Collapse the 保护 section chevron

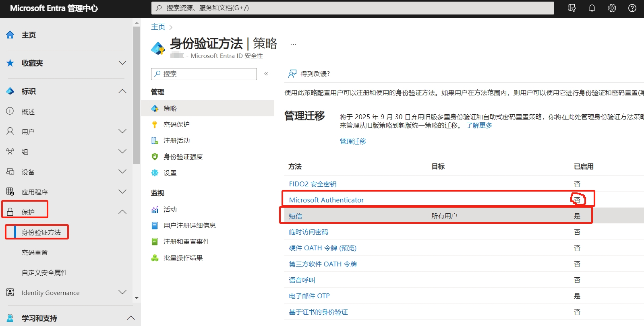[x=122, y=212]
